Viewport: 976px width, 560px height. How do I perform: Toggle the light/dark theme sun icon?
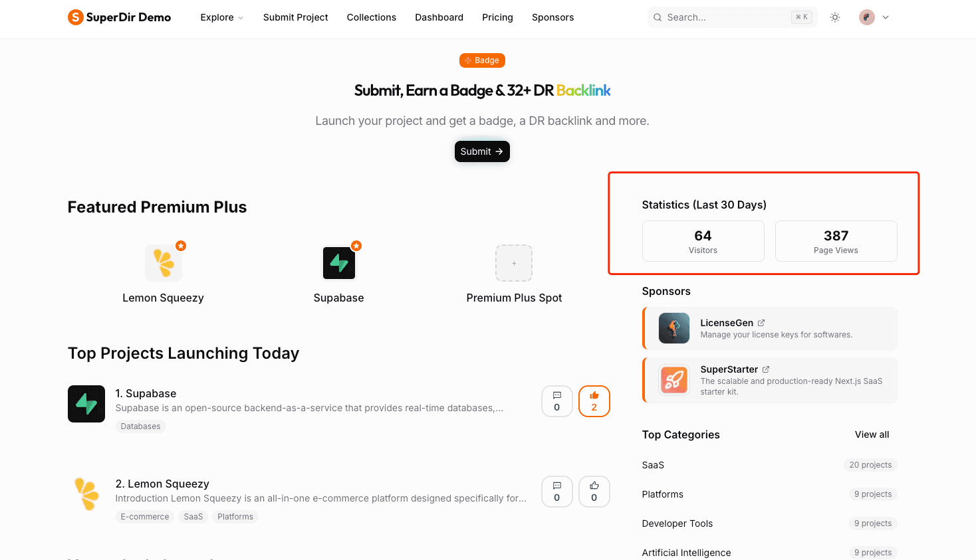[x=835, y=17]
